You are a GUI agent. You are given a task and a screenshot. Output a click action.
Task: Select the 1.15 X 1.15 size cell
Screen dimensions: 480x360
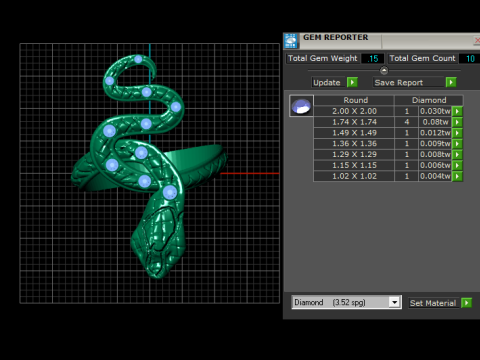[354, 165]
